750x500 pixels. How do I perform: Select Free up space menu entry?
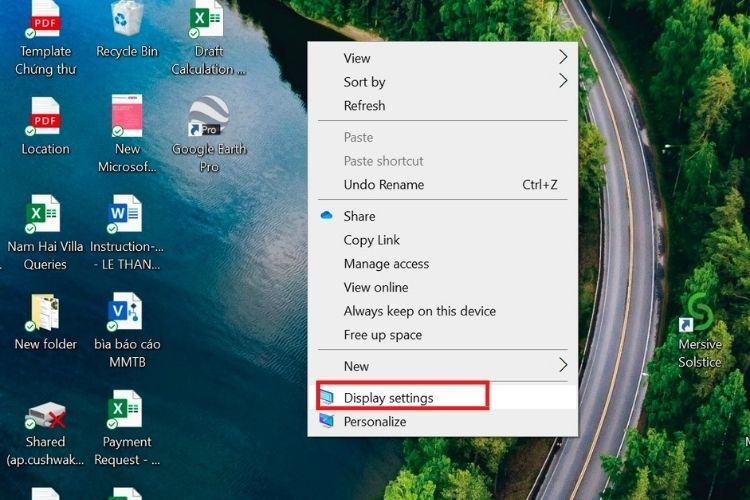(442, 334)
